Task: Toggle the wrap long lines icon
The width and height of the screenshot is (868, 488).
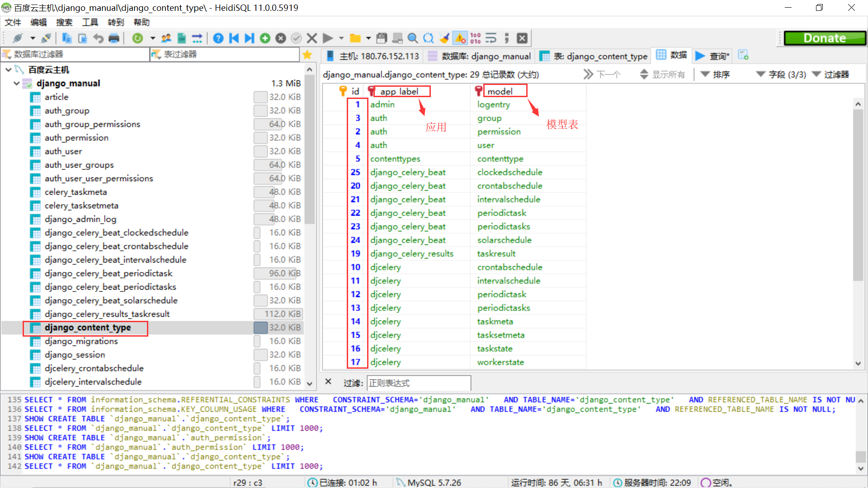Action: click(x=491, y=38)
